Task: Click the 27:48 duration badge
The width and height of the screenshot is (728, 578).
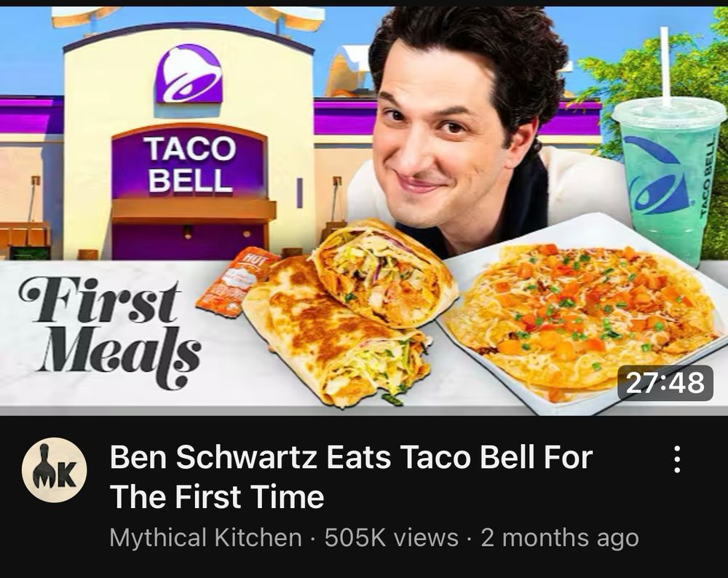Action: [x=665, y=383]
